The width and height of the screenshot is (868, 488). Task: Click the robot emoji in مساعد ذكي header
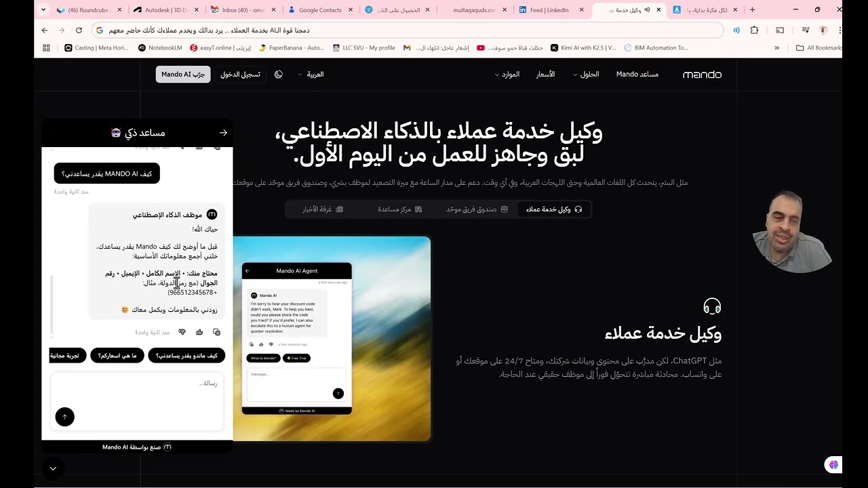click(116, 133)
